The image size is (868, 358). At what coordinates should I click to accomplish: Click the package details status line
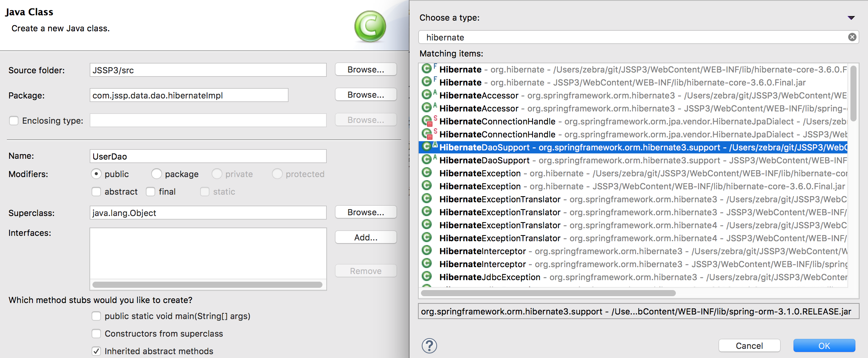coord(638,311)
